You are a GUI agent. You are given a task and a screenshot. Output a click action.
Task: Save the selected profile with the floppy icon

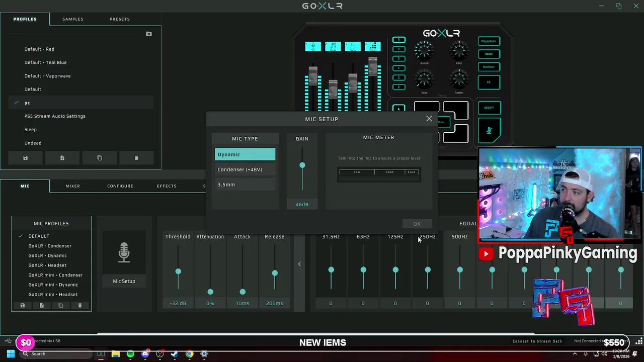click(25, 158)
